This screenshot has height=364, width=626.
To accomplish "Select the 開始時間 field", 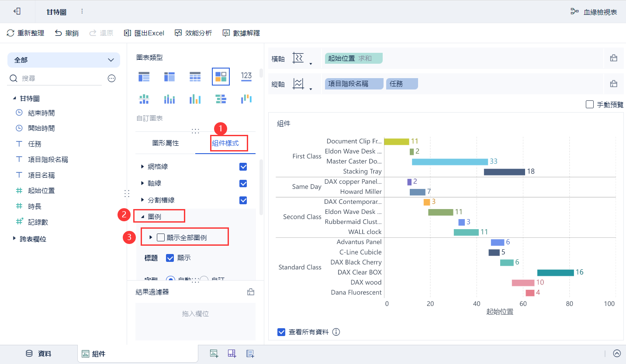I will click(42, 128).
